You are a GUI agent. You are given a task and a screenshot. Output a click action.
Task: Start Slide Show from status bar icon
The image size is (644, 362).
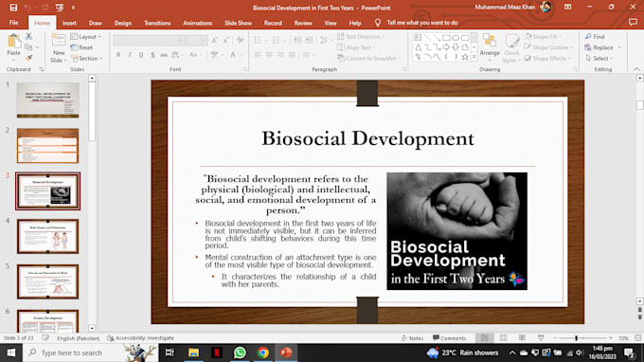[541, 338]
